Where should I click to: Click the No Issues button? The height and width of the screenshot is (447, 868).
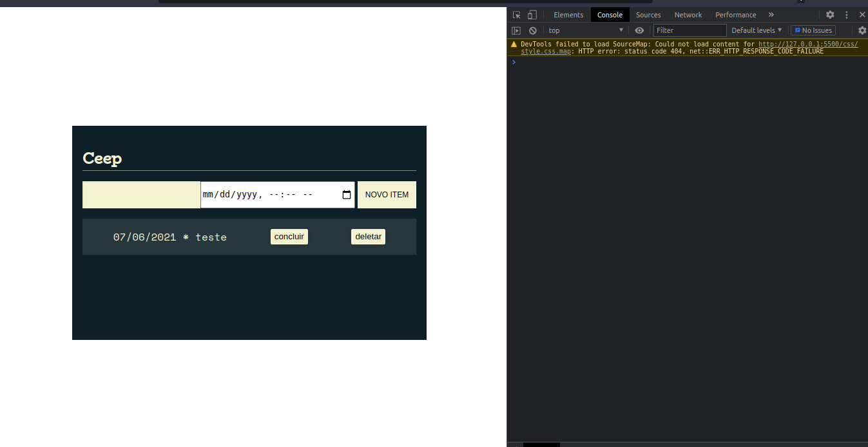click(x=813, y=30)
